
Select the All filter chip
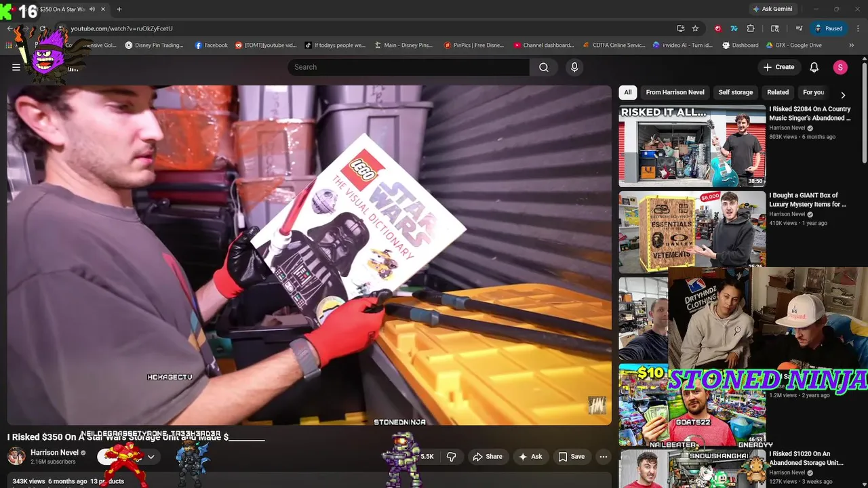click(628, 92)
